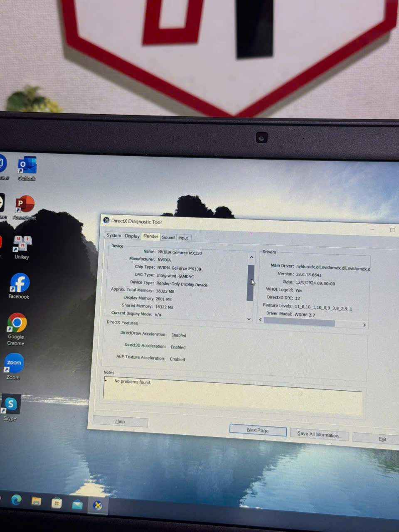The width and height of the screenshot is (399, 532).
Task: Click current display mode value 'n/a'
Action: coord(158,315)
